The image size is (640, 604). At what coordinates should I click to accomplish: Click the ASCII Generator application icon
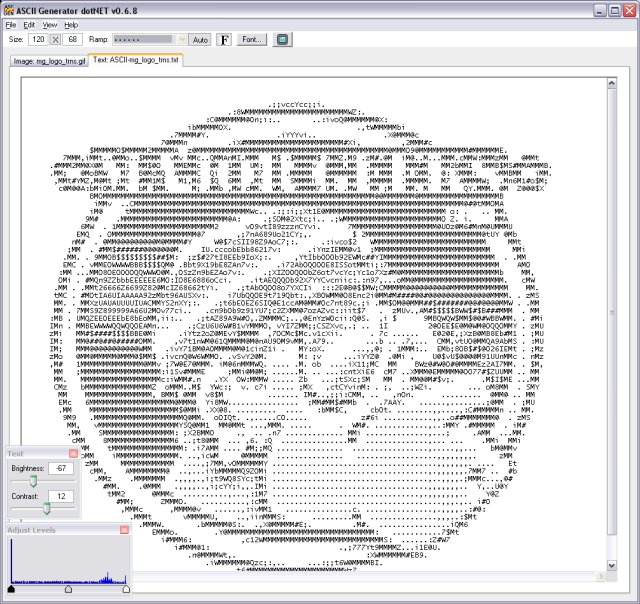(x=9, y=10)
